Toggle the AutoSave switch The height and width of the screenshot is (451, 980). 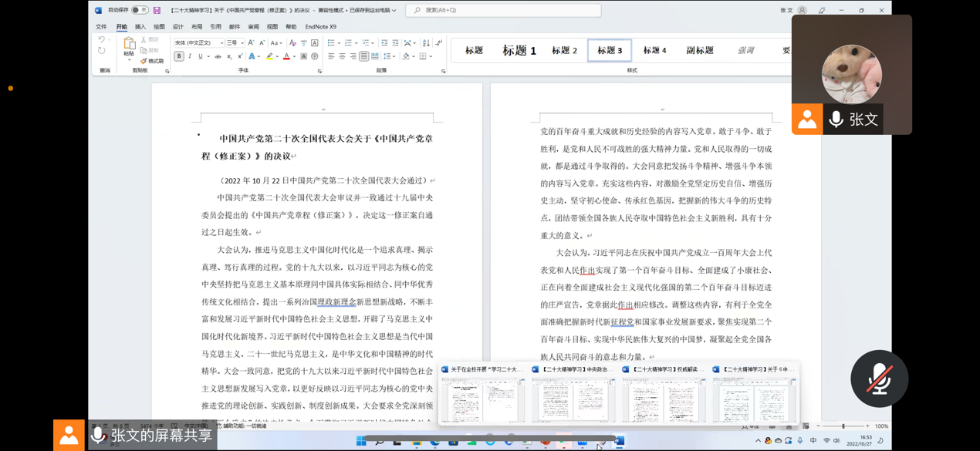click(139, 10)
